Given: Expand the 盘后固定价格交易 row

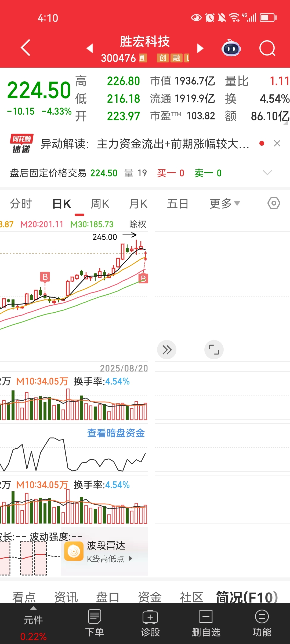Looking at the screenshot, I should point(267,173).
